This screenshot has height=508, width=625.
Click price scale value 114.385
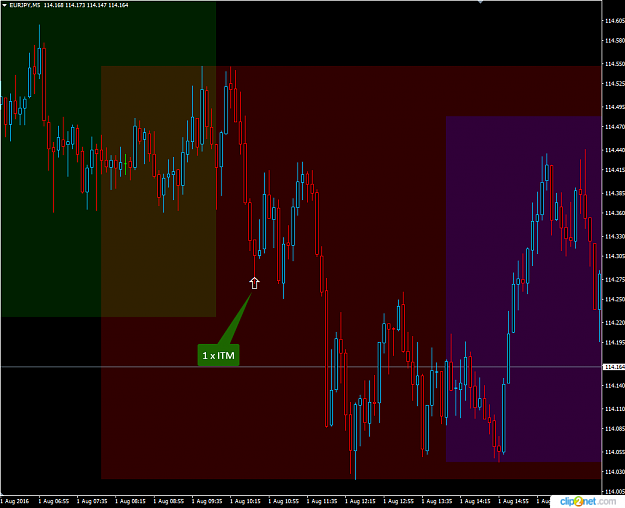(x=615, y=193)
